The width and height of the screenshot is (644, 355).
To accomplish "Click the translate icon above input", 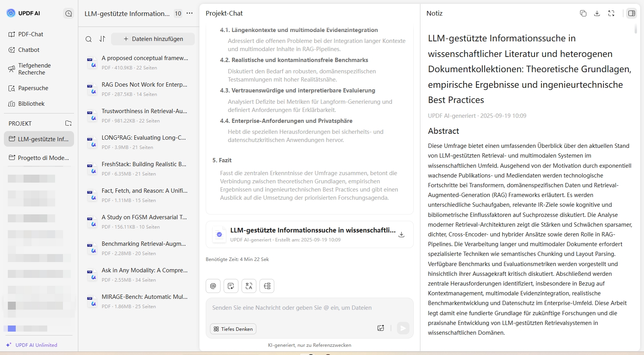I will [249, 286].
